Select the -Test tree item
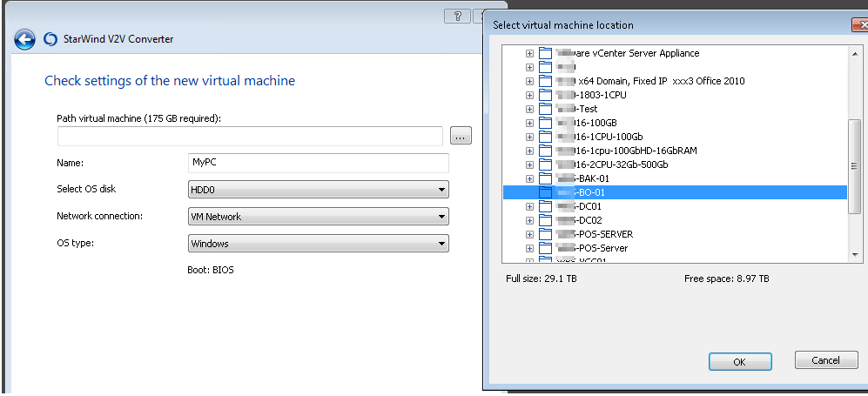Viewport: 868px width, 396px height. (577, 109)
